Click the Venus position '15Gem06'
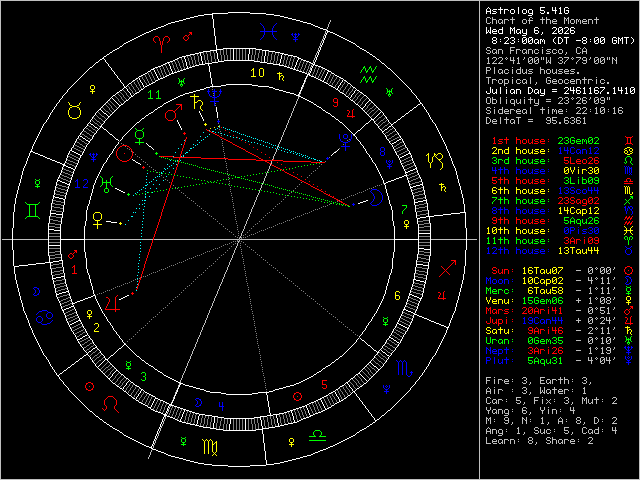Viewport: 640px width, 480px height. tap(542, 301)
